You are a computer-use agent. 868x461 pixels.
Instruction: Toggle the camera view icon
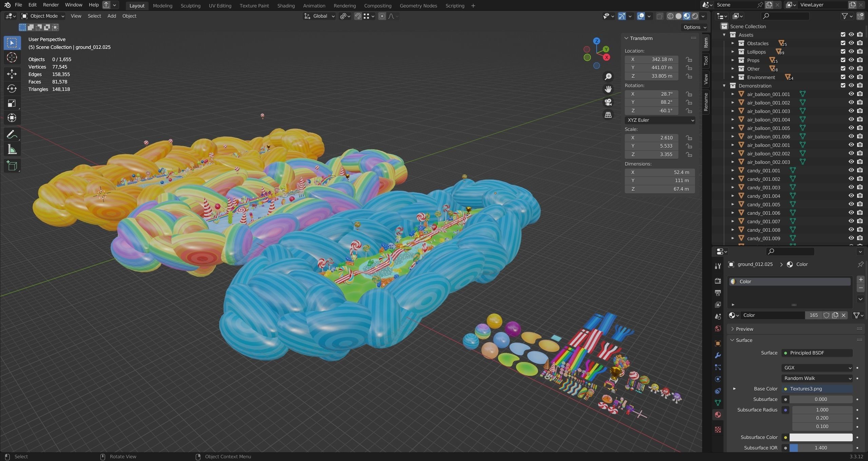[x=608, y=102]
